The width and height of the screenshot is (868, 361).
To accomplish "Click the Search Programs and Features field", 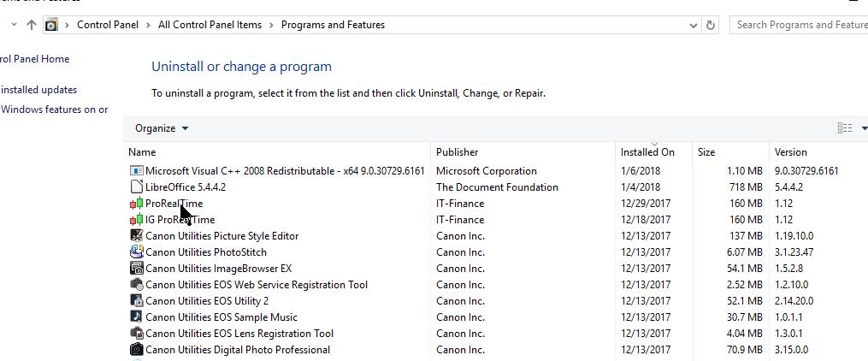I will [x=800, y=25].
